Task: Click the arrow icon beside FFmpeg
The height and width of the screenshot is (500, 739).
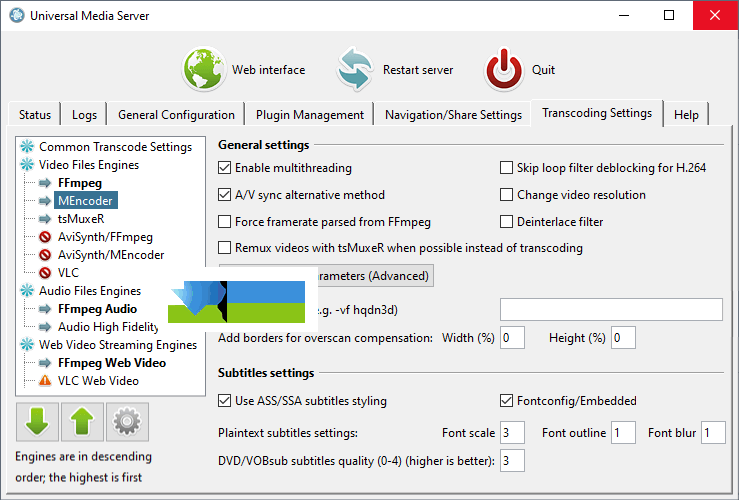Action: (x=45, y=183)
